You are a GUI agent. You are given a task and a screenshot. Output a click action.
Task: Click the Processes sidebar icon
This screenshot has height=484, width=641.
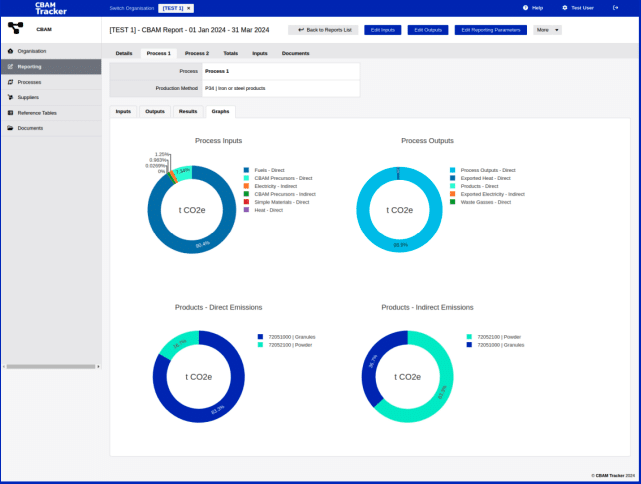point(10,82)
